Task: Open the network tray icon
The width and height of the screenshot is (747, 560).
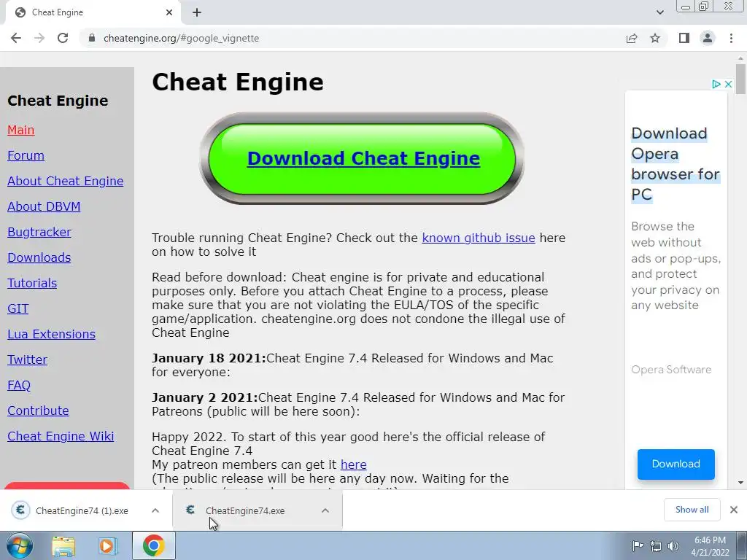Action: [656, 546]
